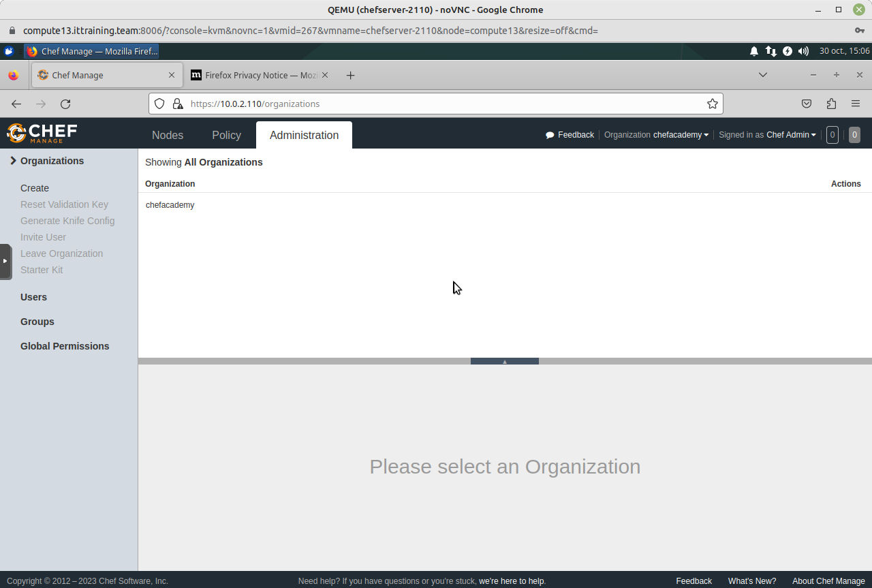Click the volume speaker icon in the panel

803,51
